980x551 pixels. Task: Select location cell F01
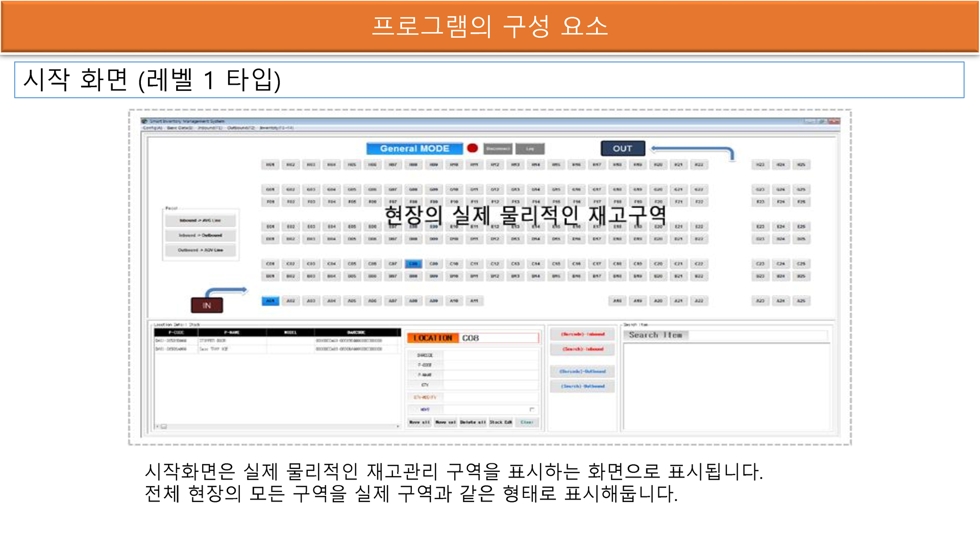pyautogui.click(x=271, y=202)
